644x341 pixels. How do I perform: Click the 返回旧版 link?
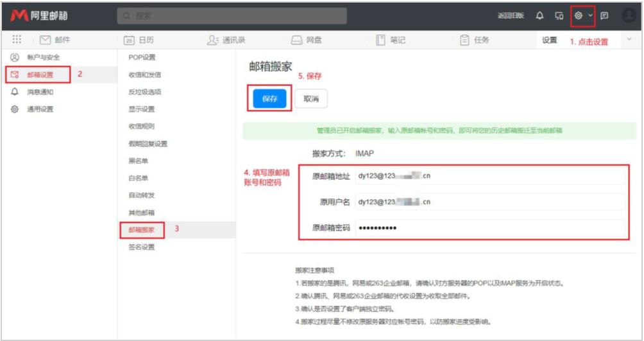coord(510,15)
